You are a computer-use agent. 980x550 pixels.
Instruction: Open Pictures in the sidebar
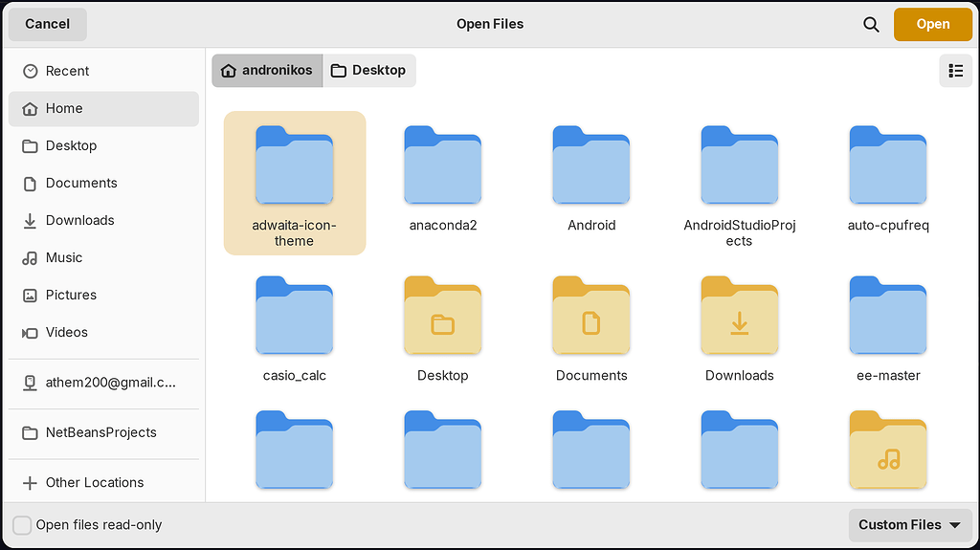tap(103, 295)
